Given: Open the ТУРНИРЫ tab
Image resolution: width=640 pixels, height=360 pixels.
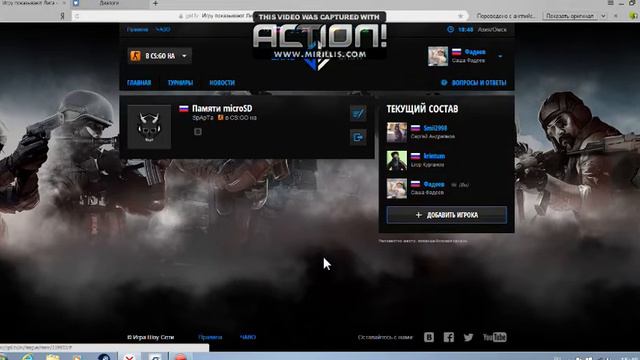Looking at the screenshot, I should (x=180, y=83).
